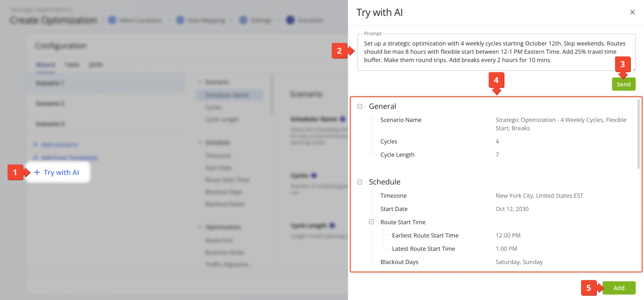Select the Blackout Days row
This screenshot has height=300, width=644.
399,262
